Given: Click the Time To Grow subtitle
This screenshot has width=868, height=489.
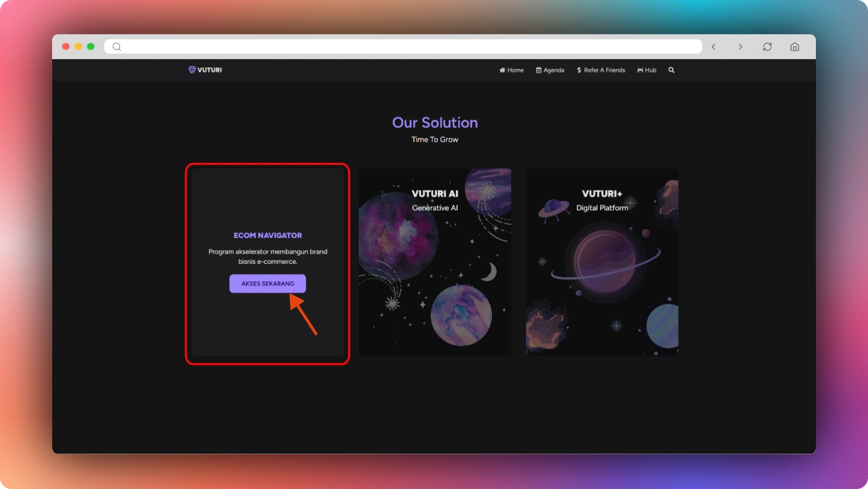Looking at the screenshot, I should click(x=435, y=140).
